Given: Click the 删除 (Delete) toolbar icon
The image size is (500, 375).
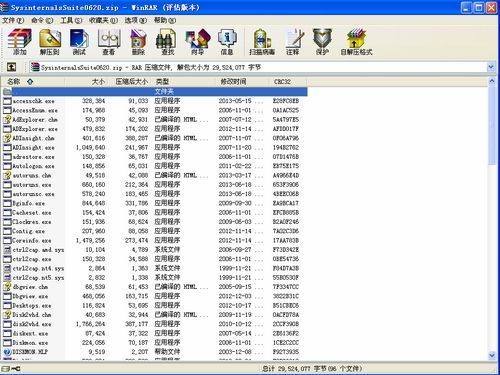Looking at the screenshot, I should point(138,42).
